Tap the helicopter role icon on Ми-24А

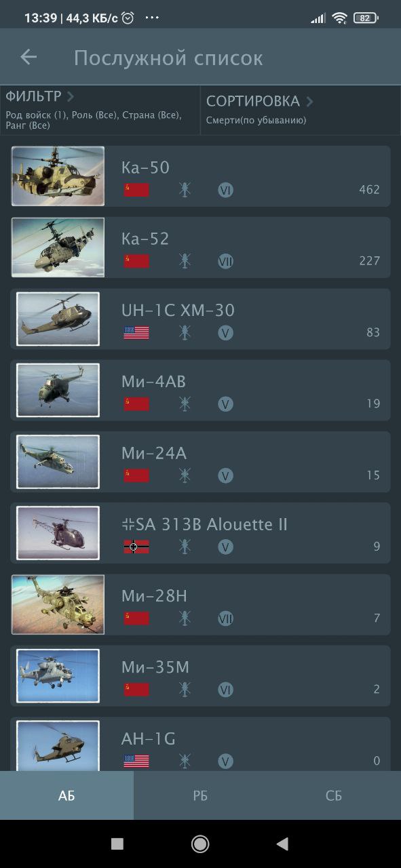[185, 475]
